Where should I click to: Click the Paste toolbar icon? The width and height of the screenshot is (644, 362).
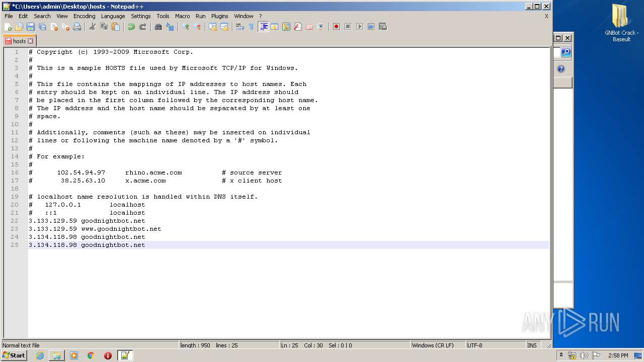click(116, 27)
